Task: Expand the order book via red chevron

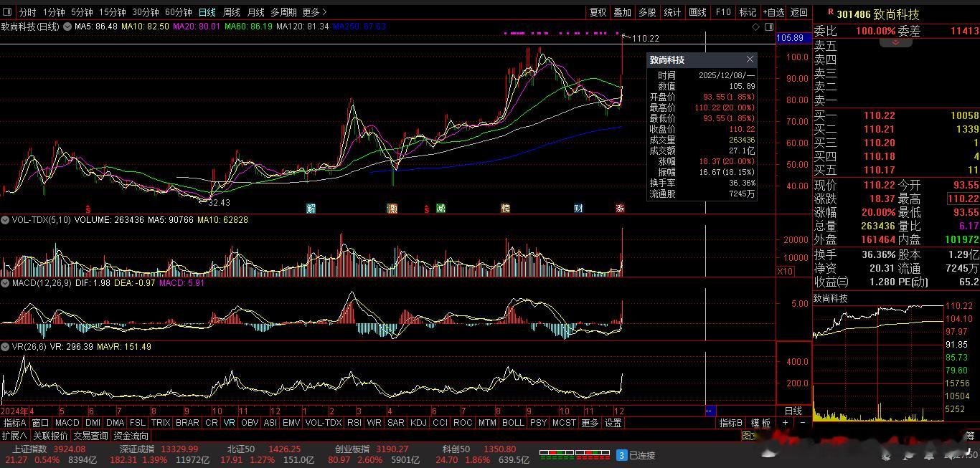Action: pyautogui.click(x=895, y=43)
